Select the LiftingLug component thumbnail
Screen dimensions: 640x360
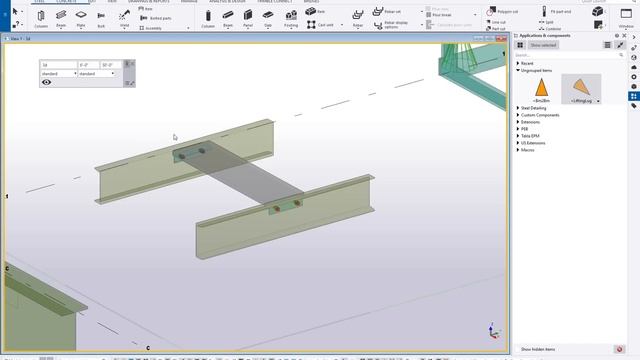tap(581, 89)
